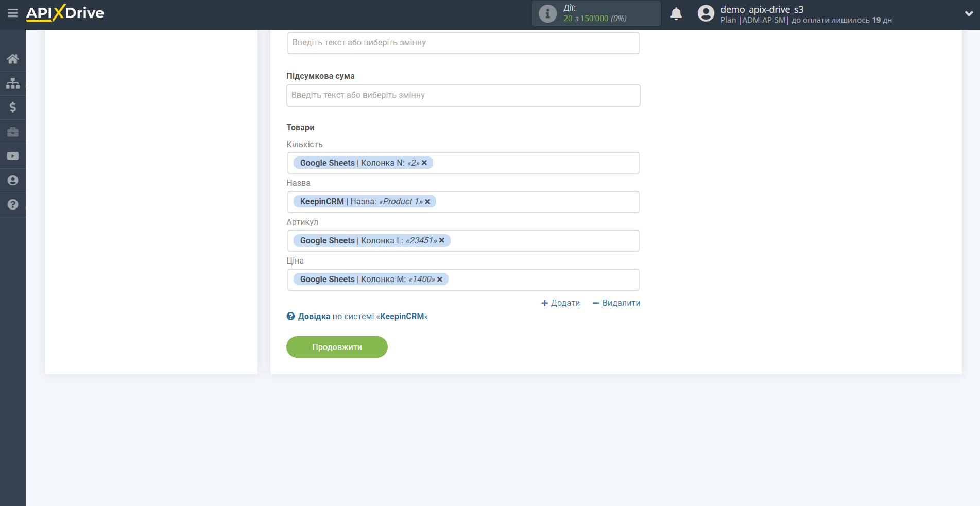Screen dimensions: 980x506
Task: Click the demo_apix-drive_s3 account name
Action: (762, 9)
